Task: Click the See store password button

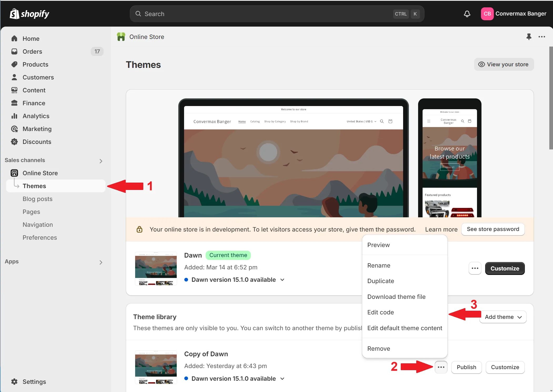Action: [493, 229]
